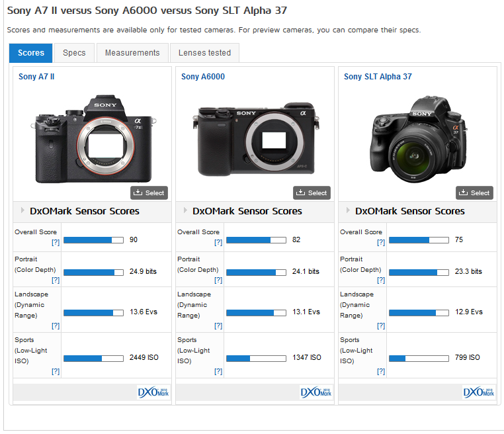Viewport: 504px width, 434px height.
Task: Open the Lenses tested tab
Action: pyautogui.click(x=204, y=53)
